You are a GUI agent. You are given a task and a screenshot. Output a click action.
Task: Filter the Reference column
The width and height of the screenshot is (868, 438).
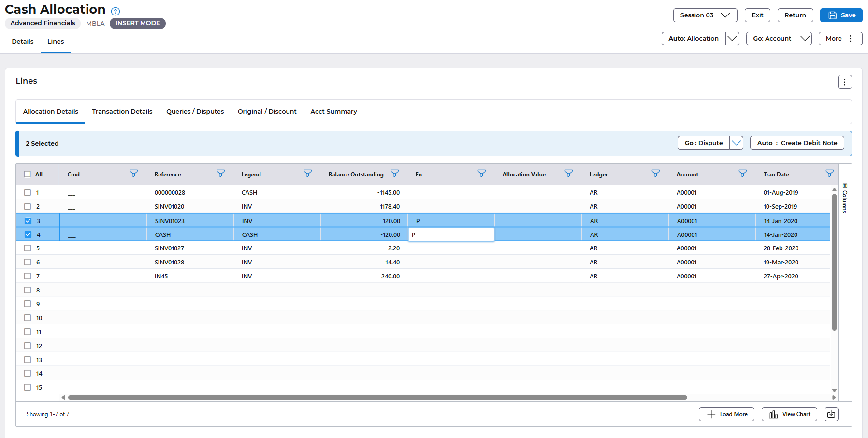[x=220, y=174]
